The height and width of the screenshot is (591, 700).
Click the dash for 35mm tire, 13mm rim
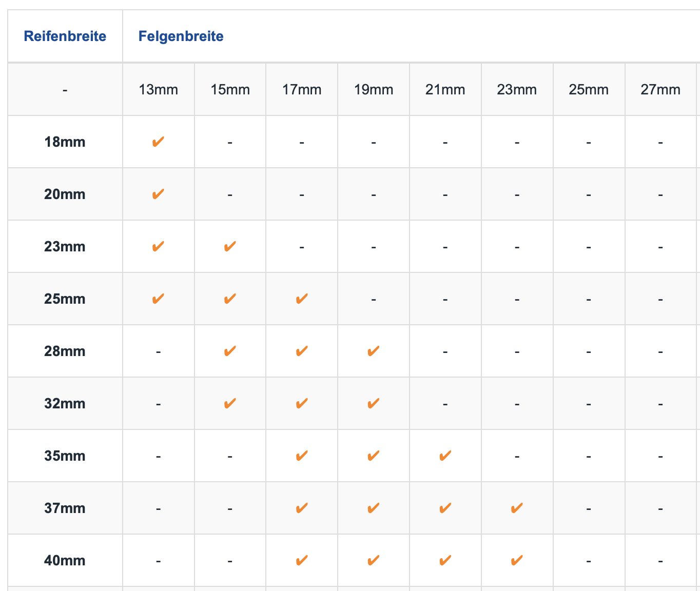158,457
